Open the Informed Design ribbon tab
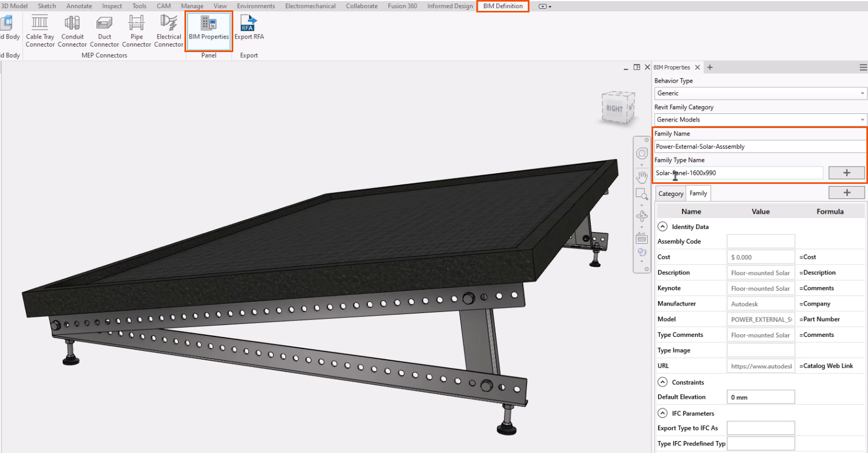The height and width of the screenshot is (453, 868). click(450, 6)
